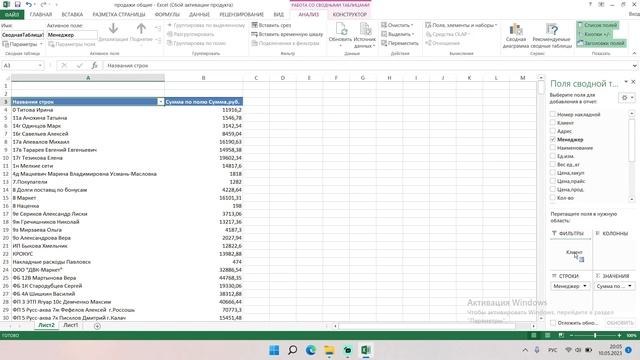
Task: Toggle the Field List (Список полей) button
Action: click(x=598, y=25)
